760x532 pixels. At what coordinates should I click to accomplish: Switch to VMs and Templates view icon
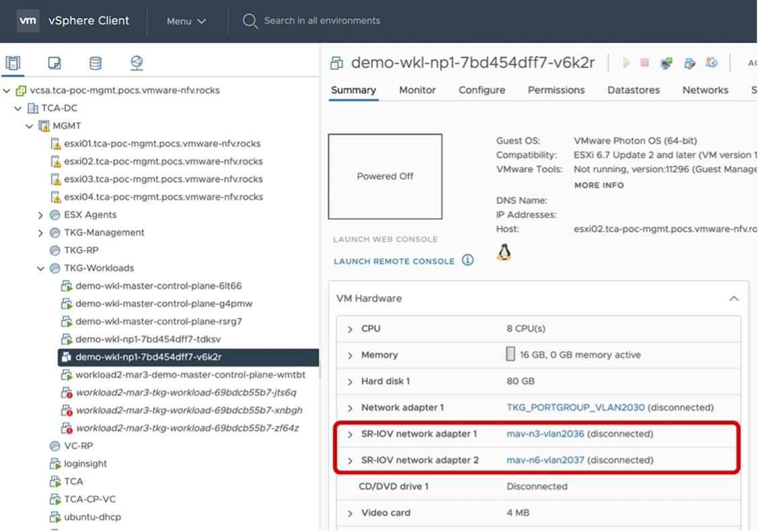[54, 63]
